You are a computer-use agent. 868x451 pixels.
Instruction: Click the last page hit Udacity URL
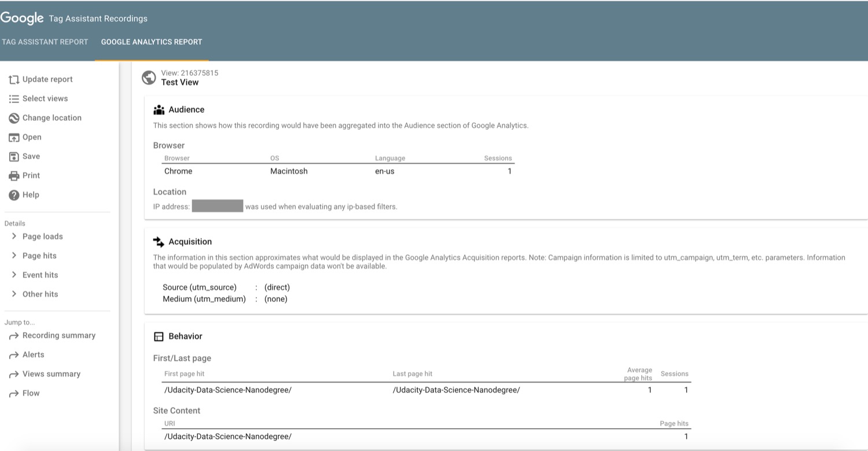point(457,390)
